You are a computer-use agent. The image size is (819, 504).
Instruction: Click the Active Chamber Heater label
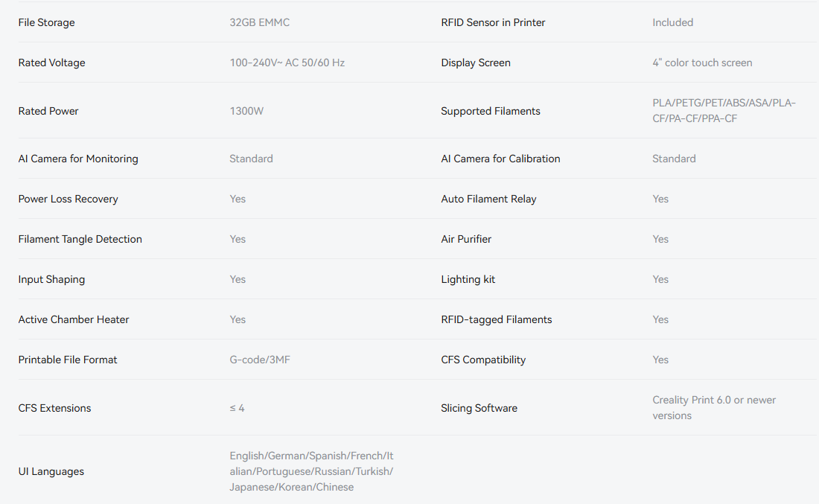click(x=74, y=319)
